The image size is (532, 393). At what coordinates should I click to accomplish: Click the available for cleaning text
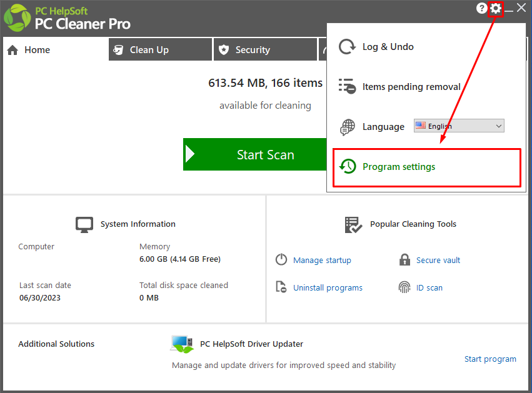(265, 106)
